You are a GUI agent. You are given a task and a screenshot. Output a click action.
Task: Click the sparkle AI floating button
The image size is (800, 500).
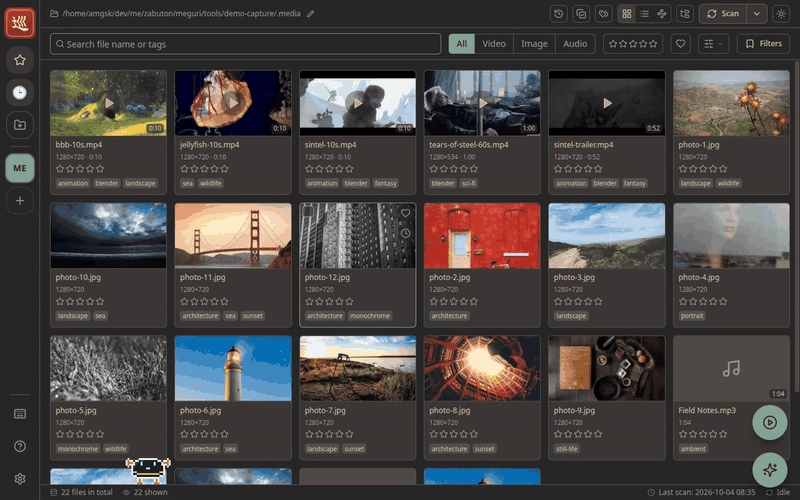(x=770, y=469)
